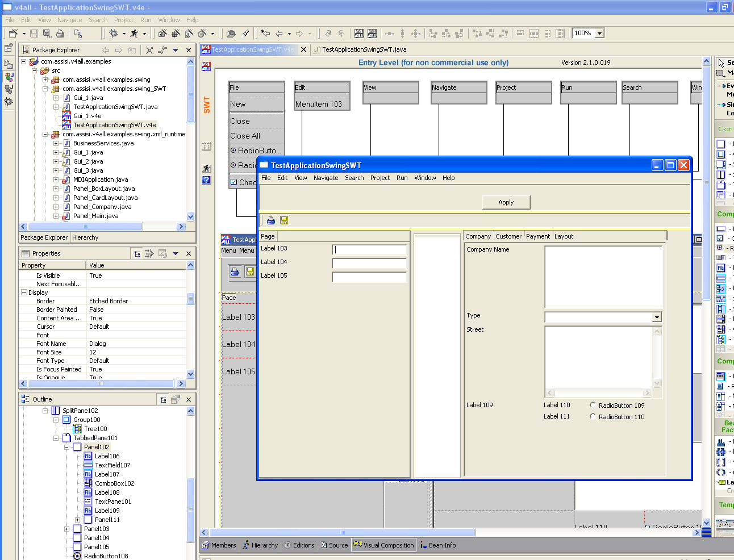Viewport: 734px width, 560px height.
Task: Open the Type combo box dropdown
Action: pyautogui.click(x=657, y=317)
